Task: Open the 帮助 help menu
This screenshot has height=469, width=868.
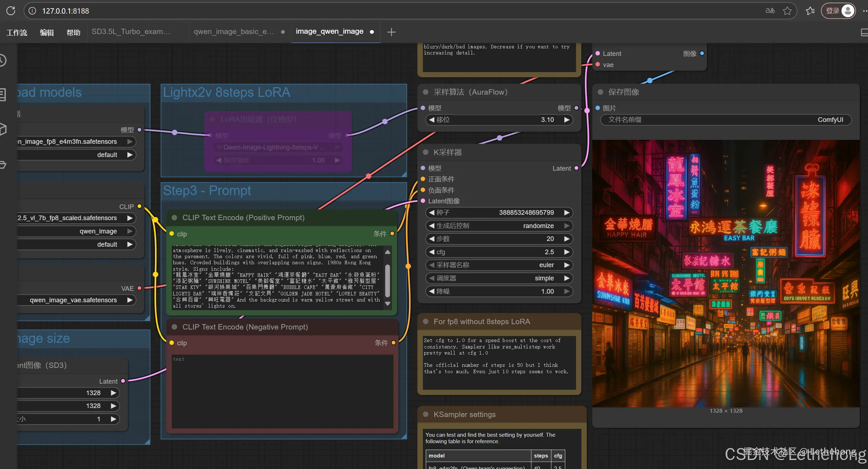Action: [73, 32]
